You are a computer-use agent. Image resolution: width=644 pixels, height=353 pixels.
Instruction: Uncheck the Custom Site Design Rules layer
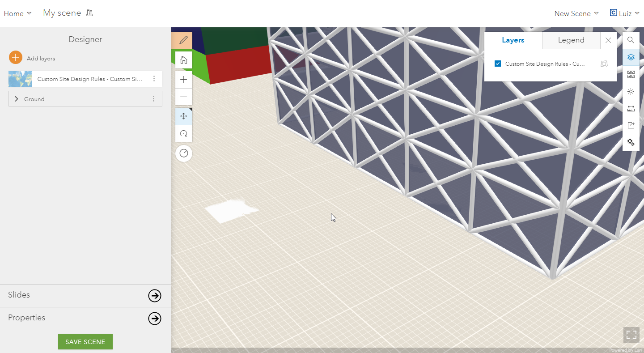498,64
